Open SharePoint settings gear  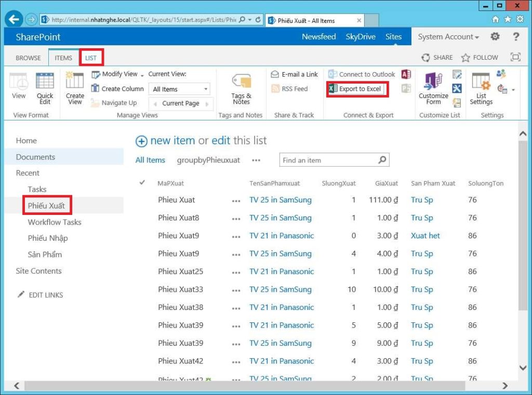pyautogui.click(x=495, y=36)
